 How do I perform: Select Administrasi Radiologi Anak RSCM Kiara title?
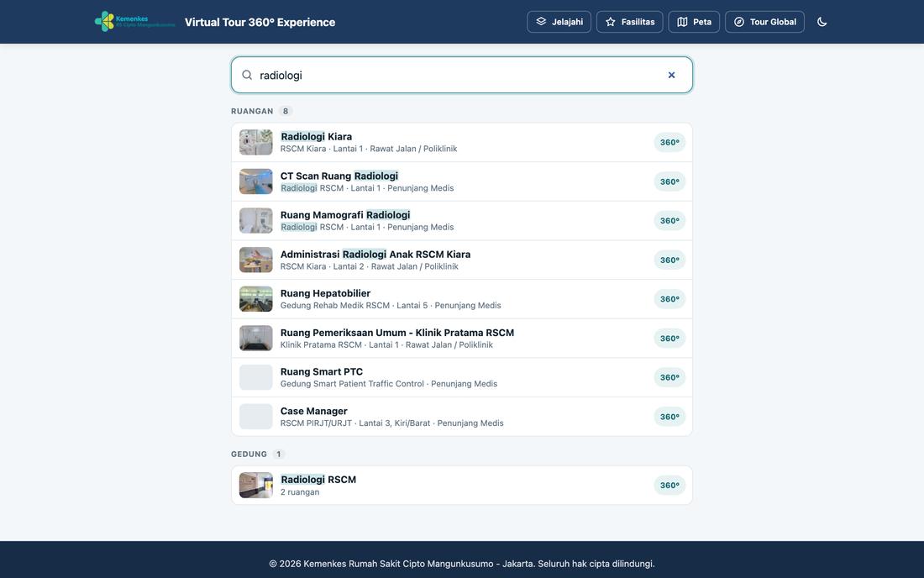pyautogui.click(x=375, y=254)
